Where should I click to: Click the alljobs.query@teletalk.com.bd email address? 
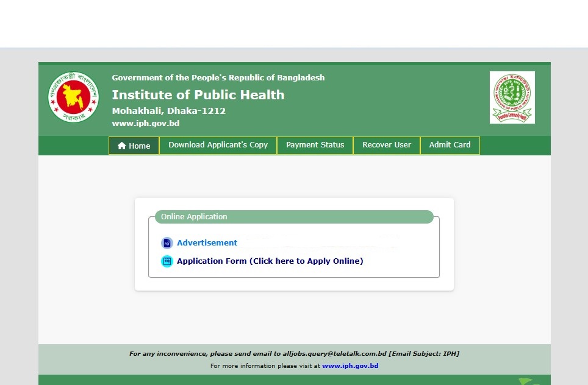pyautogui.click(x=334, y=353)
